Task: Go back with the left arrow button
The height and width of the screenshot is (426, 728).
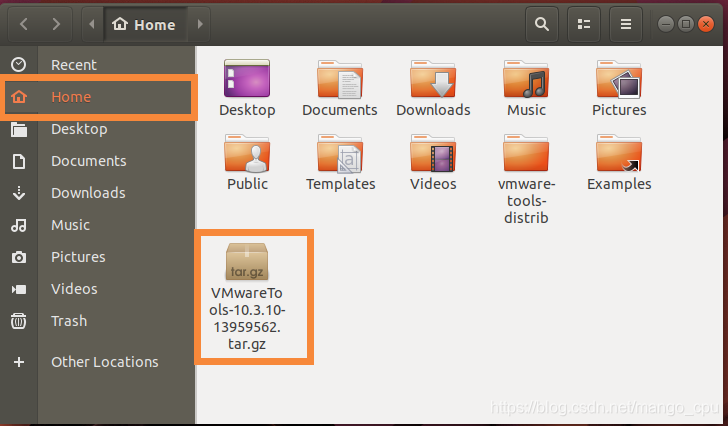Action: [24, 24]
